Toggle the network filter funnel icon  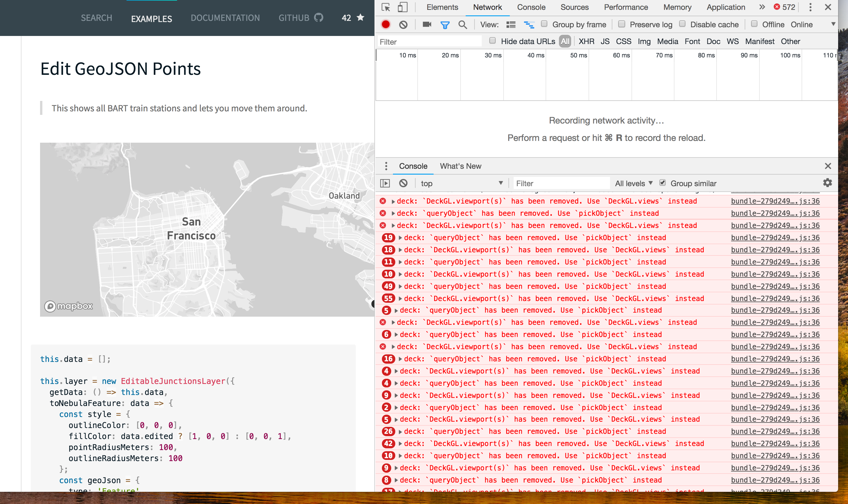445,25
